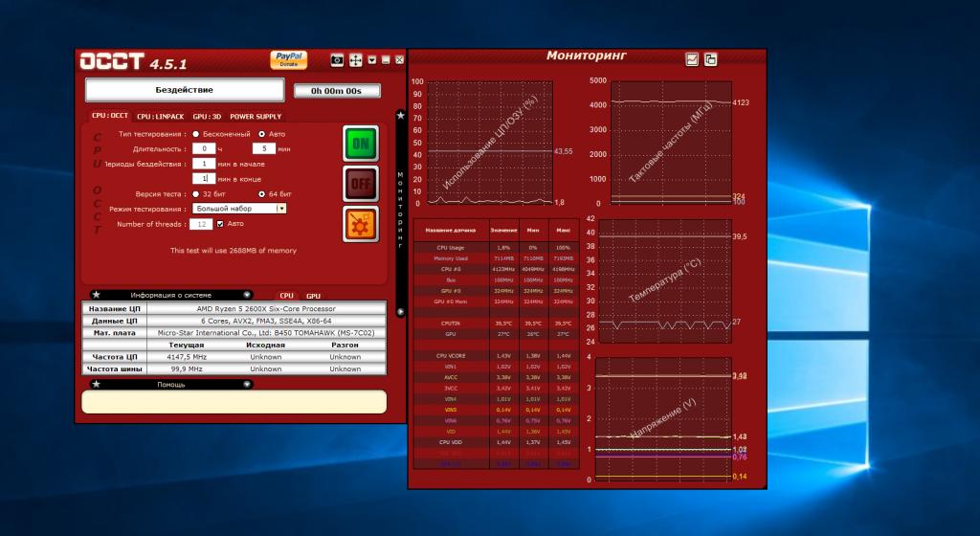The height and width of the screenshot is (536, 980).
Task: Start the test with the green ON button
Action: click(x=361, y=144)
